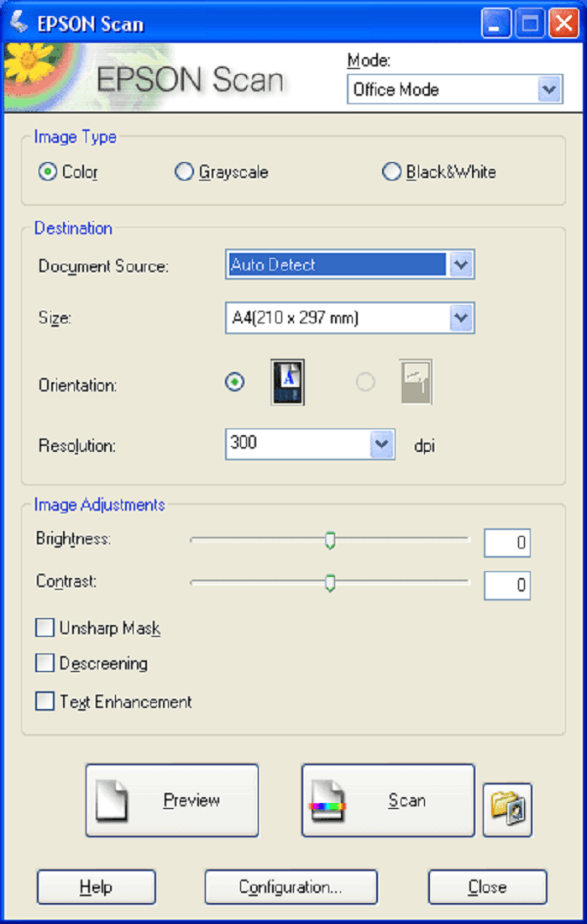Image resolution: width=587 pixels, height=924 pixels.
Task: Click the disabled maximize title bar button
Action: click(530, 24)
